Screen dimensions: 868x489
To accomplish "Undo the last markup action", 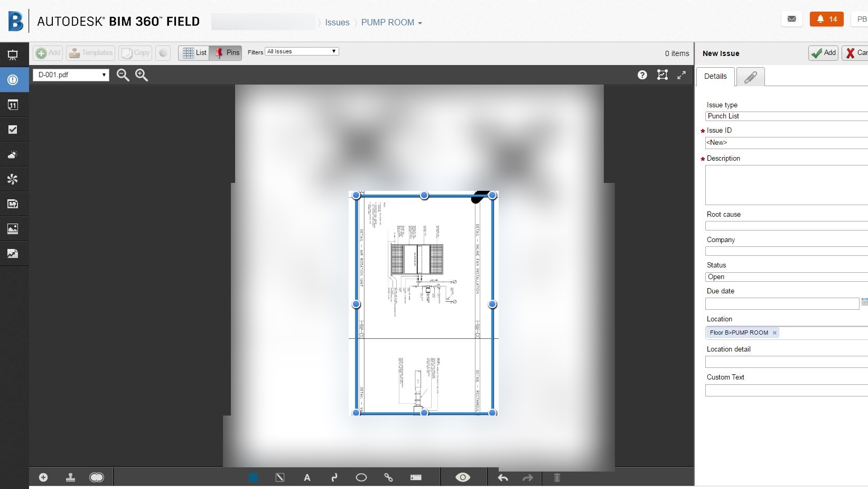I will (x=502, y=477).
